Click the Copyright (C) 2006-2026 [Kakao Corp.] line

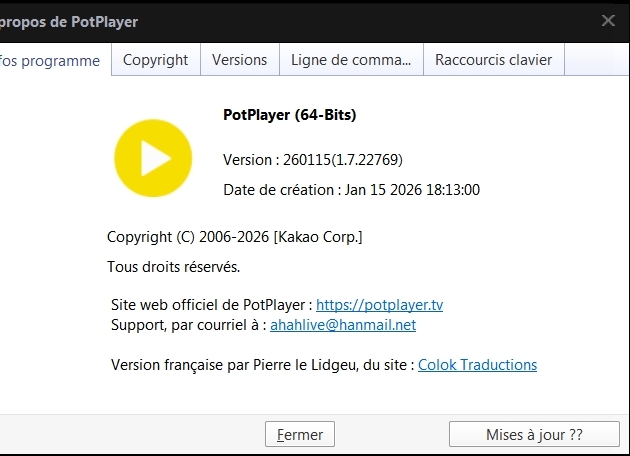pyautogui.click(x=235, y=237)
